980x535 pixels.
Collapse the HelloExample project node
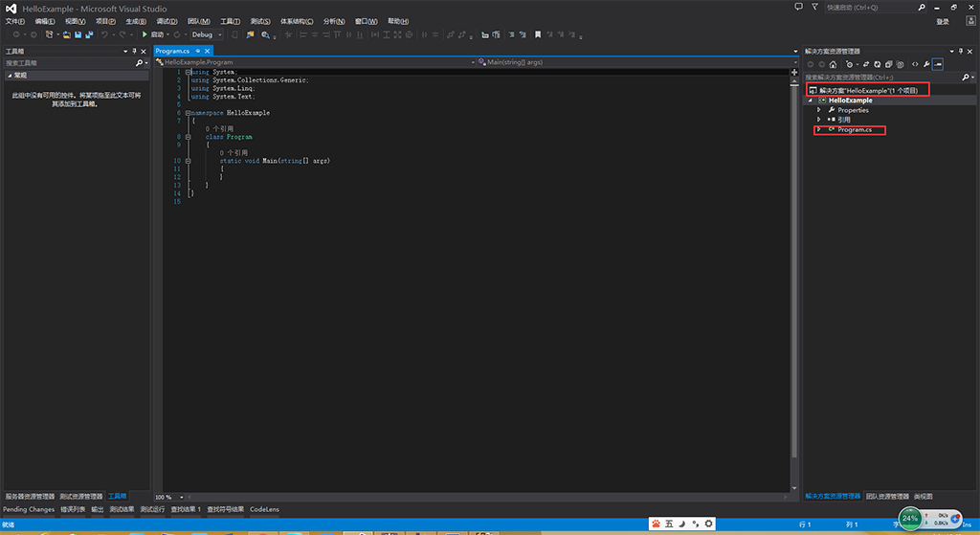pos(812,100)
